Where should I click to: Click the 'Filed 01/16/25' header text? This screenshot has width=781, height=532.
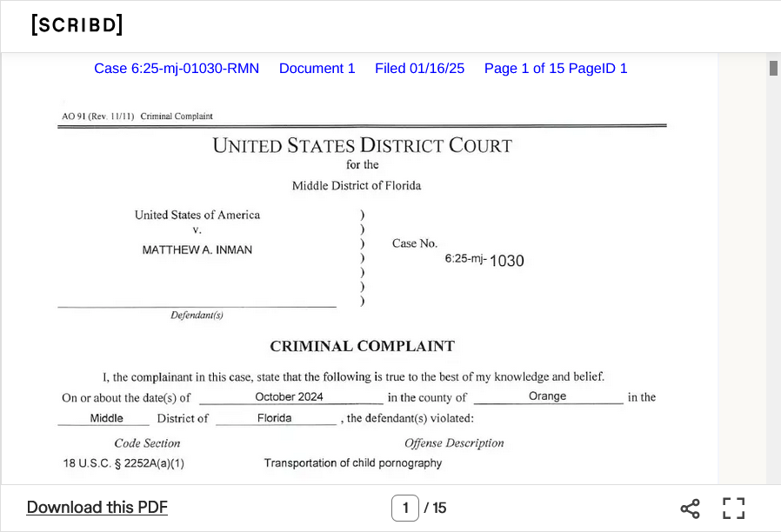coord(419,69)
